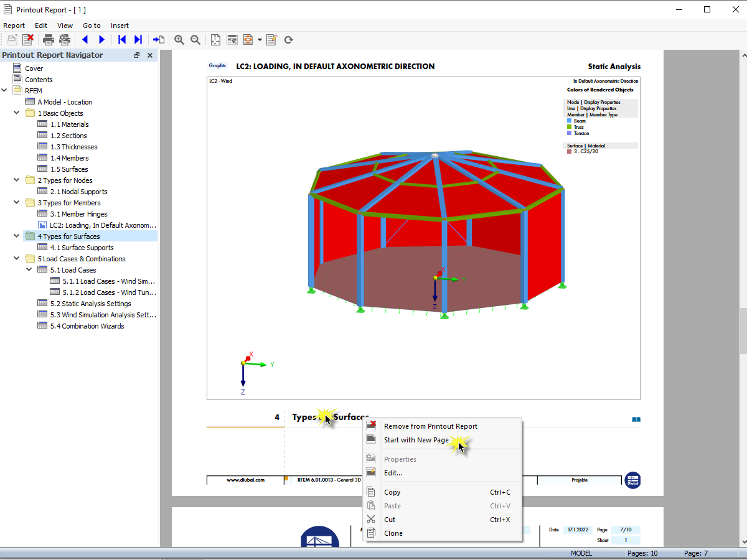The height and width of the screenshot is (560, 747).
Task: Go to next page arrow
Action: click(102, 40)
